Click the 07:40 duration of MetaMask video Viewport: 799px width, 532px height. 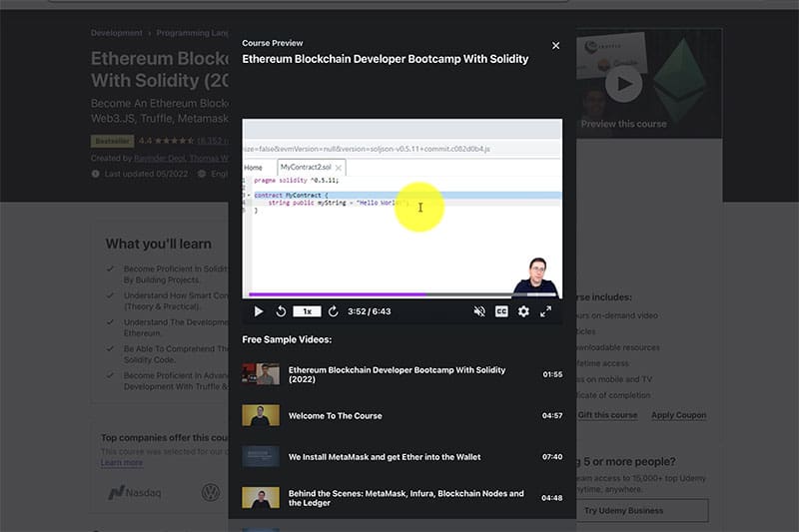[552, 457]
